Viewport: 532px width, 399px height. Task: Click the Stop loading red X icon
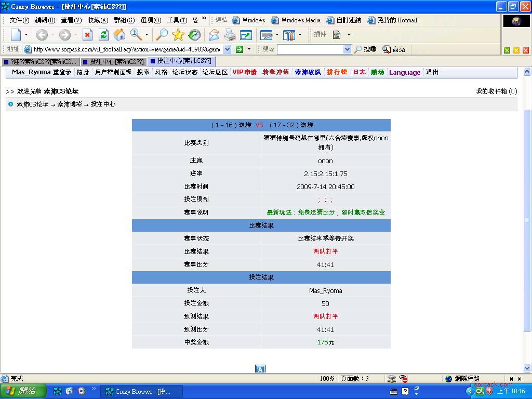(87, 35)
